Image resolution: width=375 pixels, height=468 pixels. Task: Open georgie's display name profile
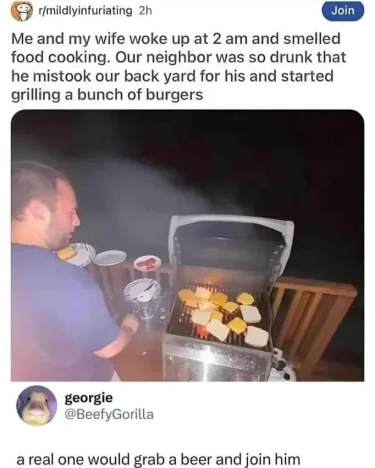point(89,397)
